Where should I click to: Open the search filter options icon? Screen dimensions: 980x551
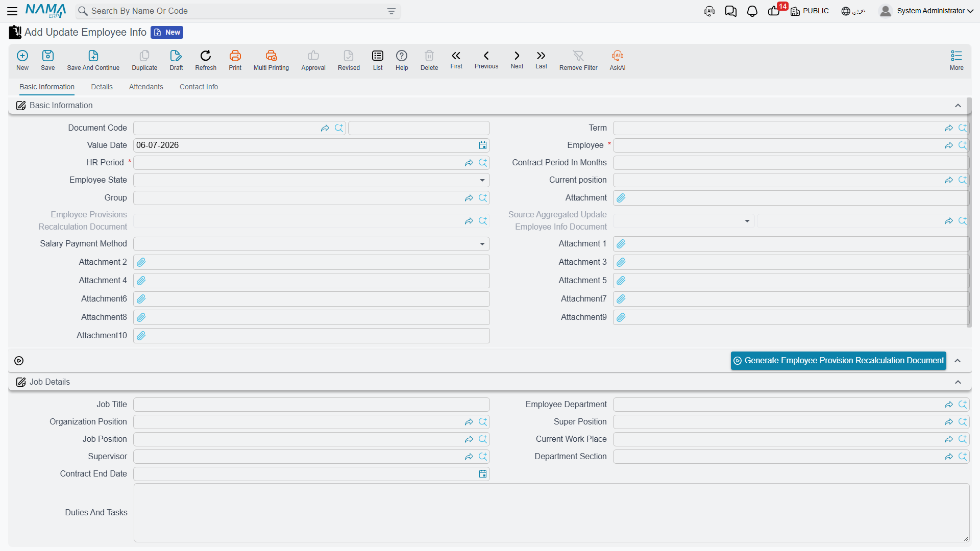tap(391, 11)
